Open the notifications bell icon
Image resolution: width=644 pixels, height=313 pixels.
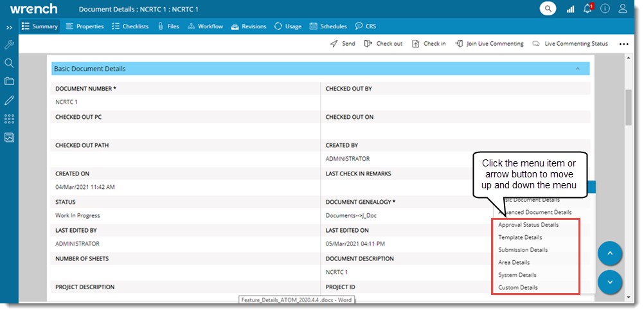pyautogui.click(x=587, y=9)
